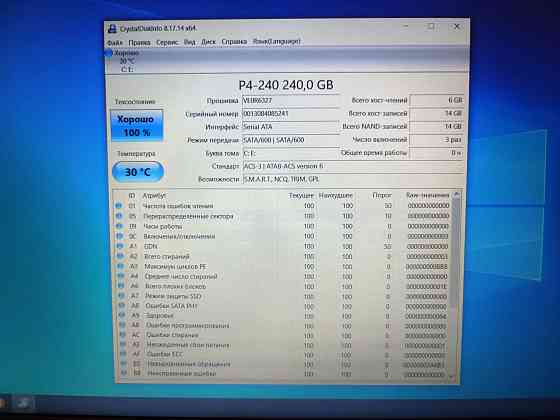Click status icon for attribute A3 Максимум циклов PE
The height and width of the screenshot is (420, 560).
click(x=121, y=266)
